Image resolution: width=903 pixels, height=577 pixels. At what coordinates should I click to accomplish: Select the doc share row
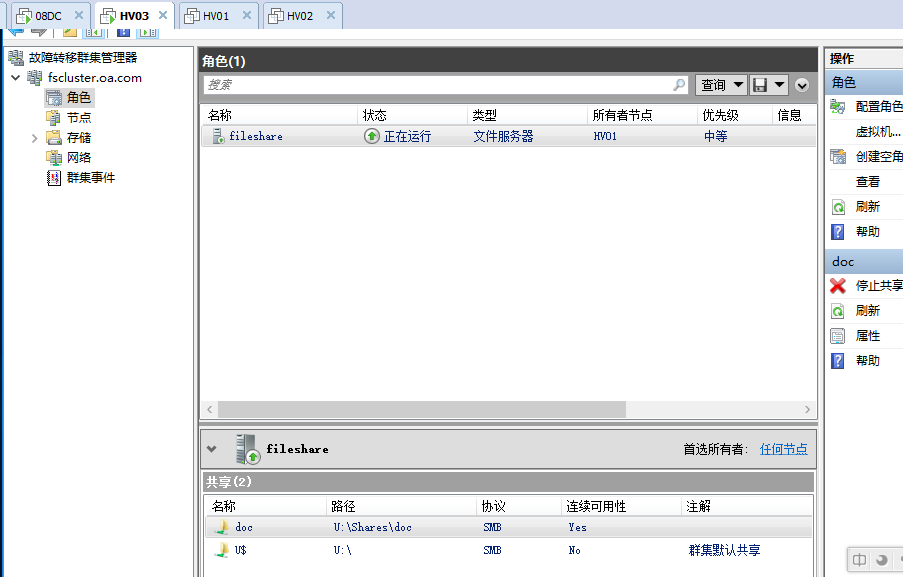[509, 527]
